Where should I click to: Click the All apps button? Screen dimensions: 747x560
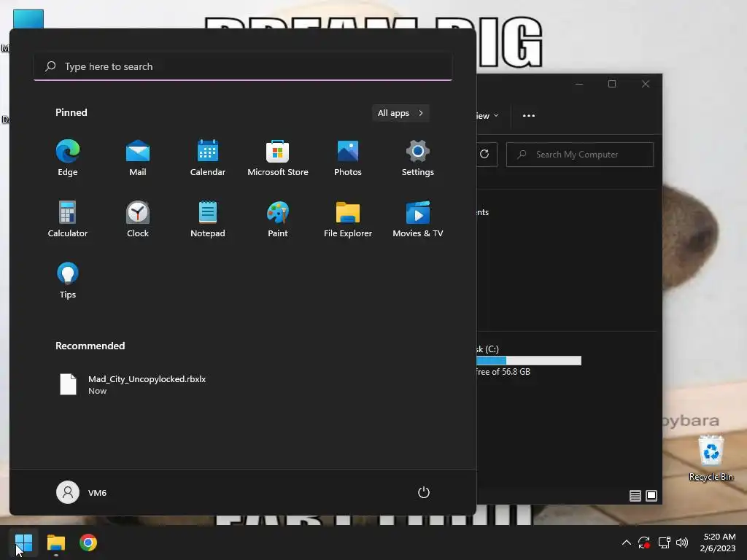point(400,113)
